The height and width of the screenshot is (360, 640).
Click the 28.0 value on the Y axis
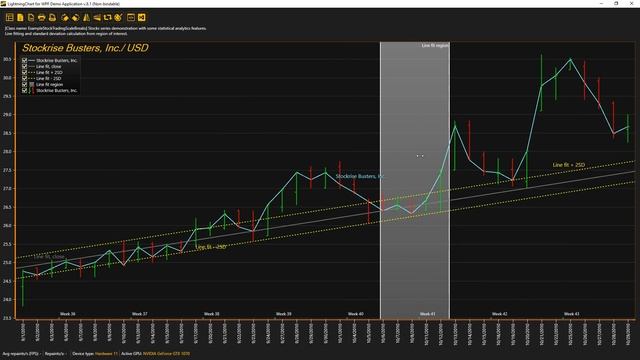pyautogui.click(x=7, y=152)
